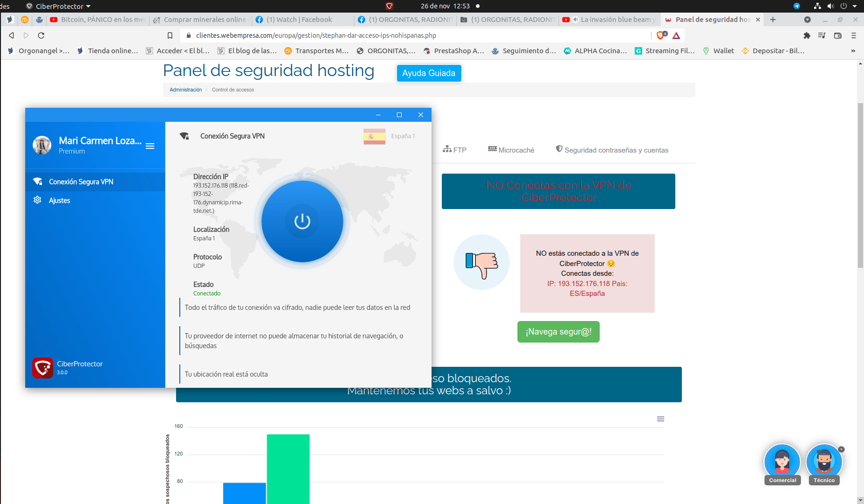The height and width of the screenshot is (504, 864).
Task: Click the Brave Rewards triangle icon
Action: click(676, 35)
